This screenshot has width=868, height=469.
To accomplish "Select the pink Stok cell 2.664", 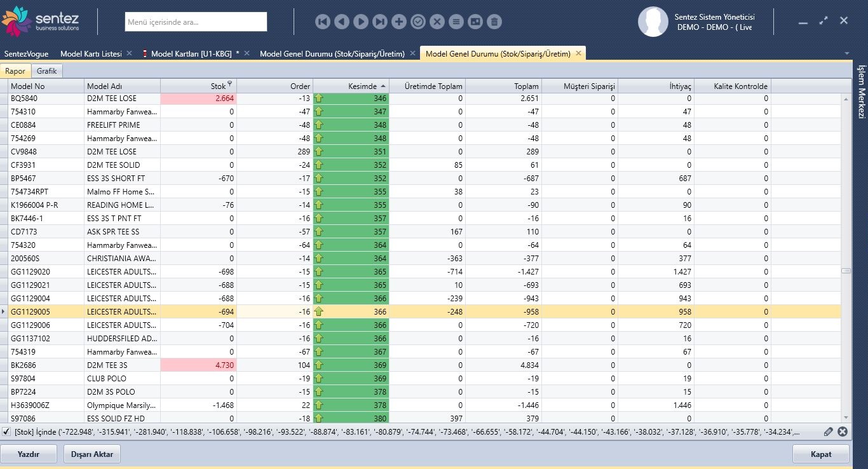I will (x=198, y=99).
